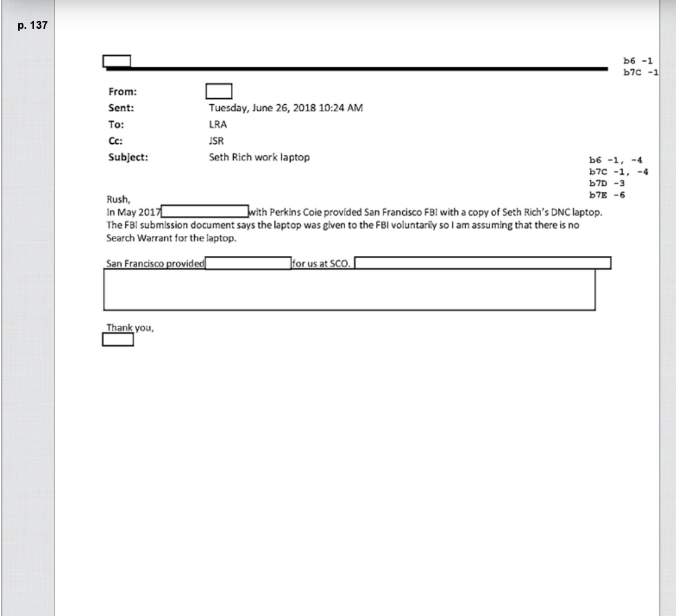Click the redacted box above the header line
This screenshot has height=616, width=676.
tap(117, 61)
